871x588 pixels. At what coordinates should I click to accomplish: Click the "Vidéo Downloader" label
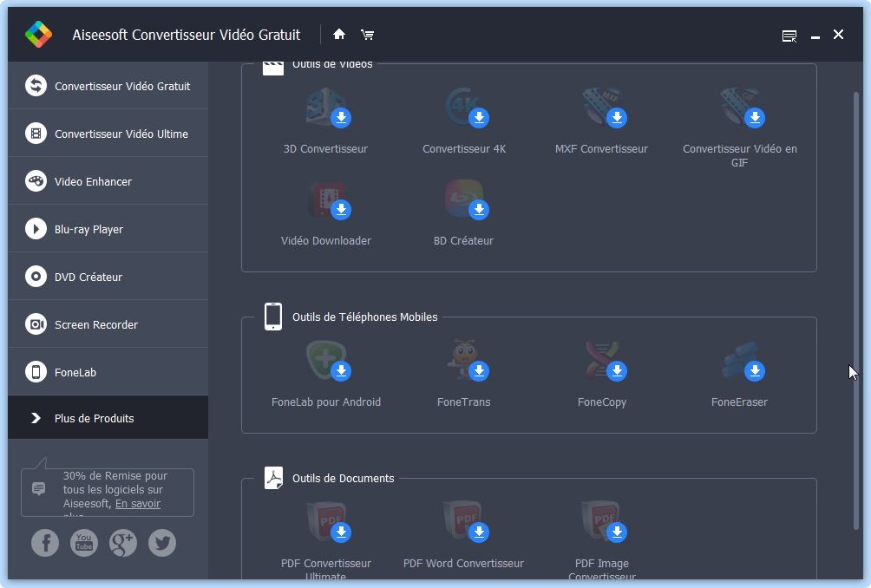tap(326, 240)
